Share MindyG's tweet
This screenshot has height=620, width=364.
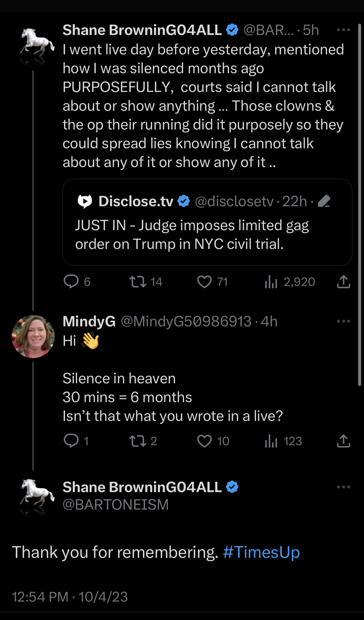(343, 441)
